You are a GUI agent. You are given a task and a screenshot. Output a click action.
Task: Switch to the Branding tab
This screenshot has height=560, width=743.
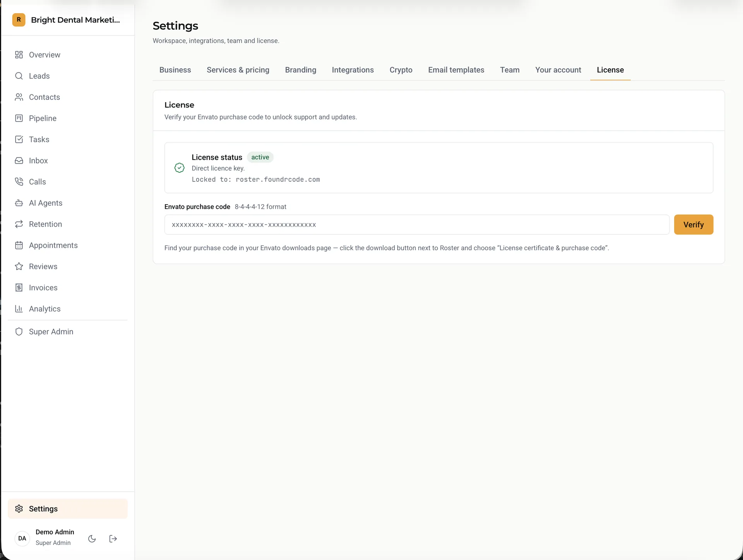click(300, 70)
